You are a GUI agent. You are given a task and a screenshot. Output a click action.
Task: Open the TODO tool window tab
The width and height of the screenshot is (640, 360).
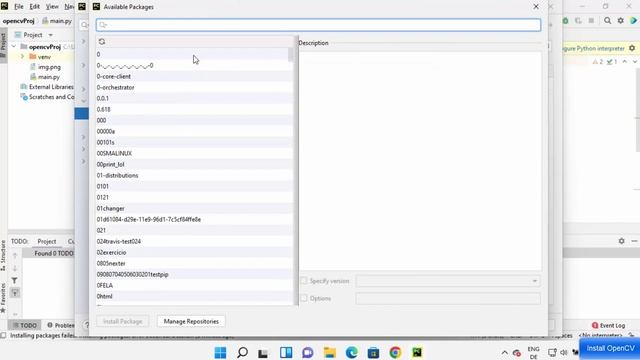pos(24,325)
